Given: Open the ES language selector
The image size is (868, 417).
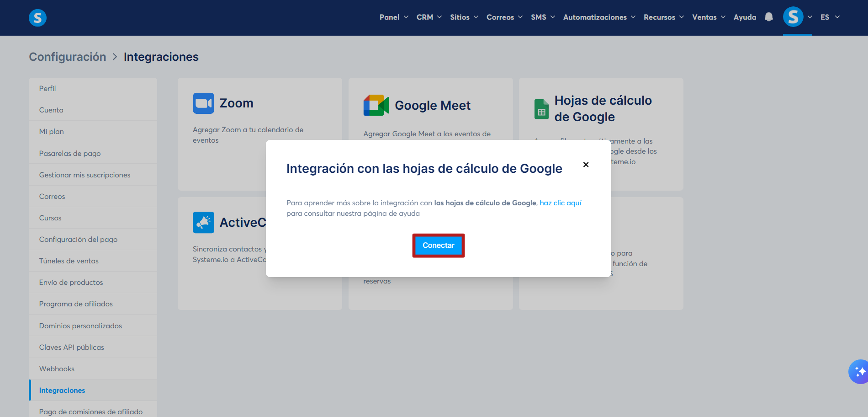Looking at the screenshot, I should (830, 17).
